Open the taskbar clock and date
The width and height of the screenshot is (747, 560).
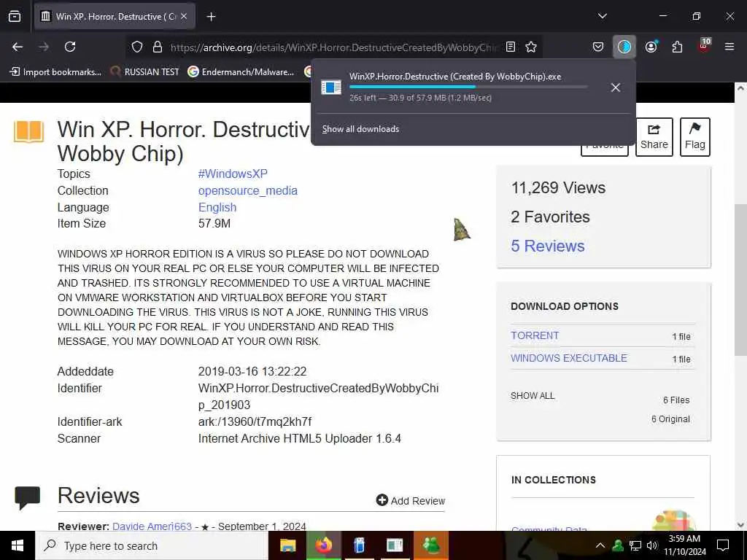click(x=684, y=545)
